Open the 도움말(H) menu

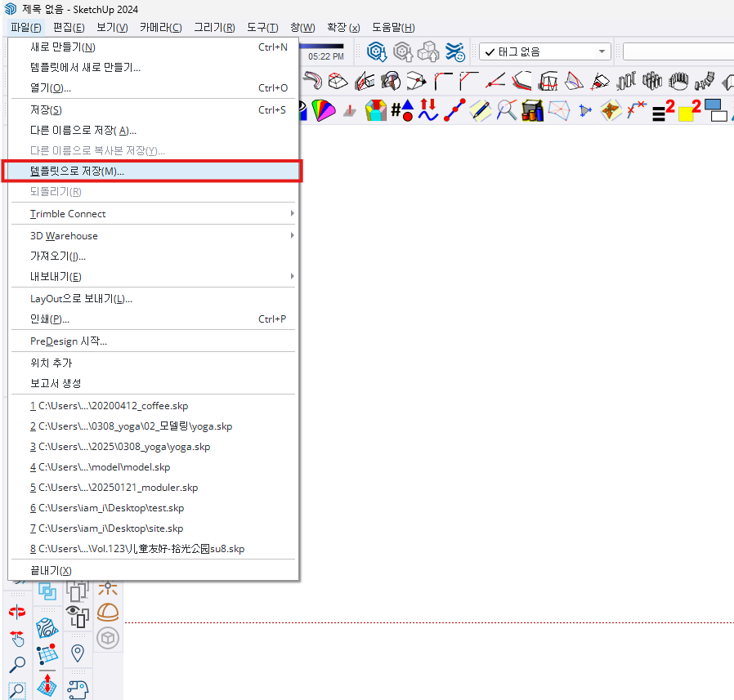393,27
